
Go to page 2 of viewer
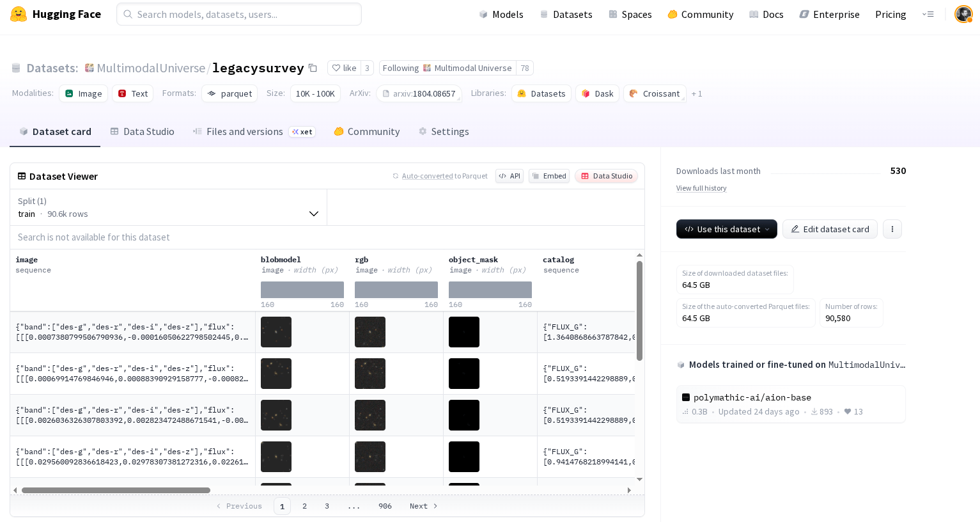tap(304, 506)
